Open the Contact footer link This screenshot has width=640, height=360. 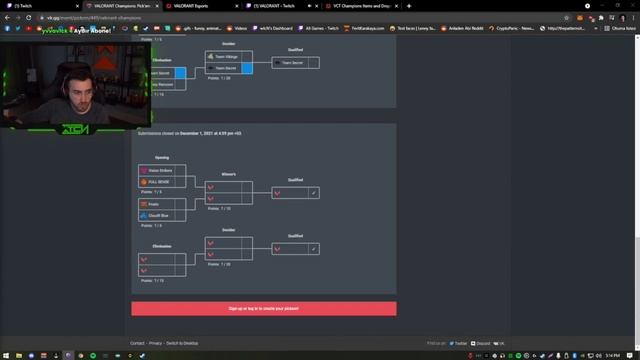[137, 343]
